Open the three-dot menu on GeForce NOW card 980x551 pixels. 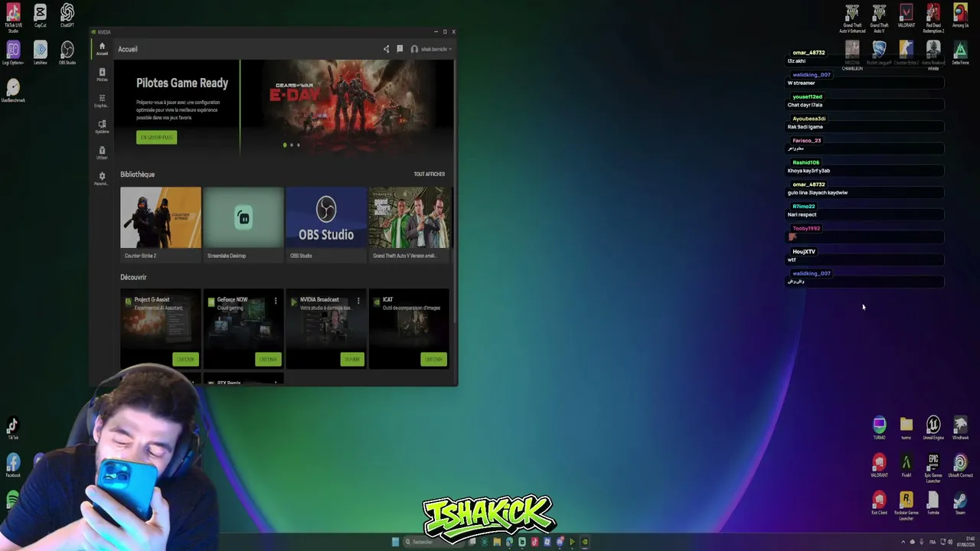(x=276, y=301)
